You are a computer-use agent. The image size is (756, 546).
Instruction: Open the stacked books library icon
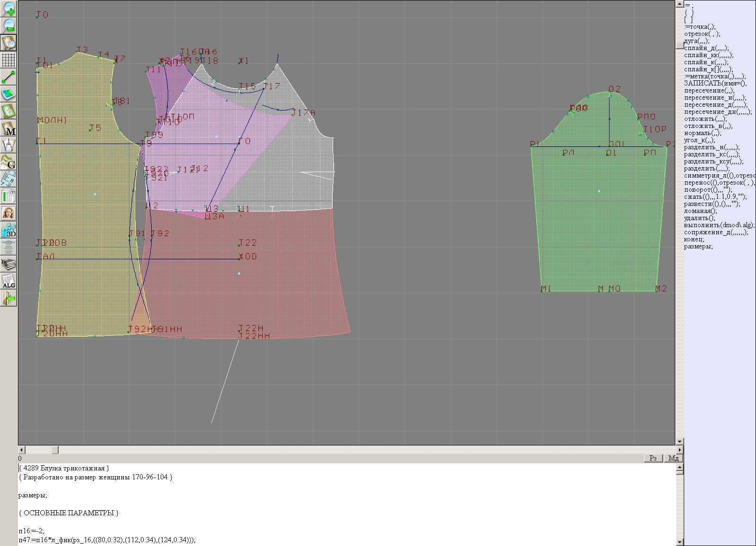pos(9,264)
